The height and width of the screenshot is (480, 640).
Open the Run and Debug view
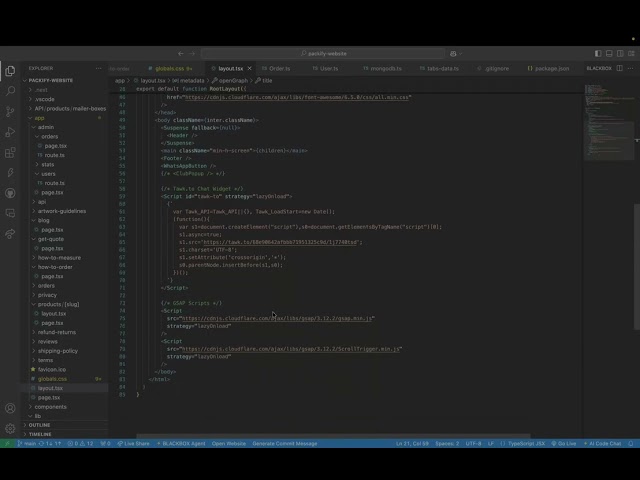click(11, 132)
